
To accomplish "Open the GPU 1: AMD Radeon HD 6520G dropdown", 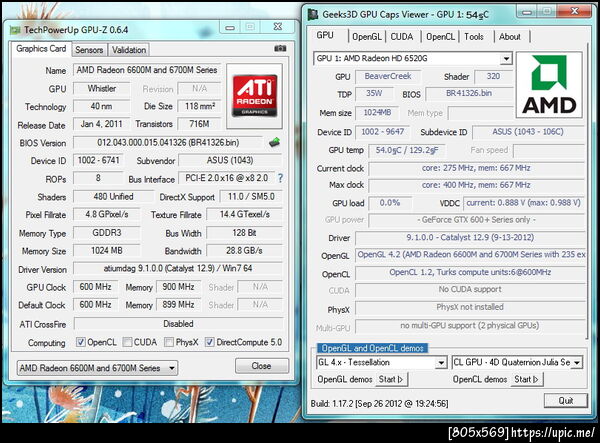I will [413, 59].
